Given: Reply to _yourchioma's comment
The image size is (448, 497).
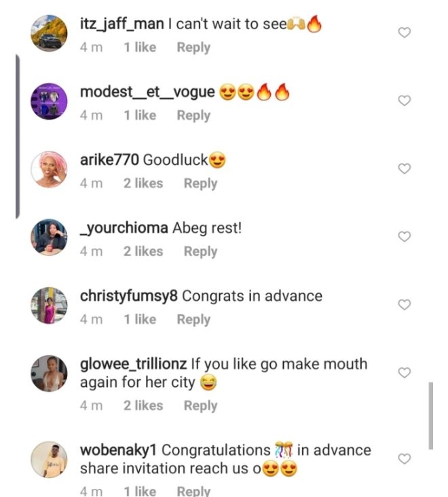Looking at the screenshot, I should (200, 251).
